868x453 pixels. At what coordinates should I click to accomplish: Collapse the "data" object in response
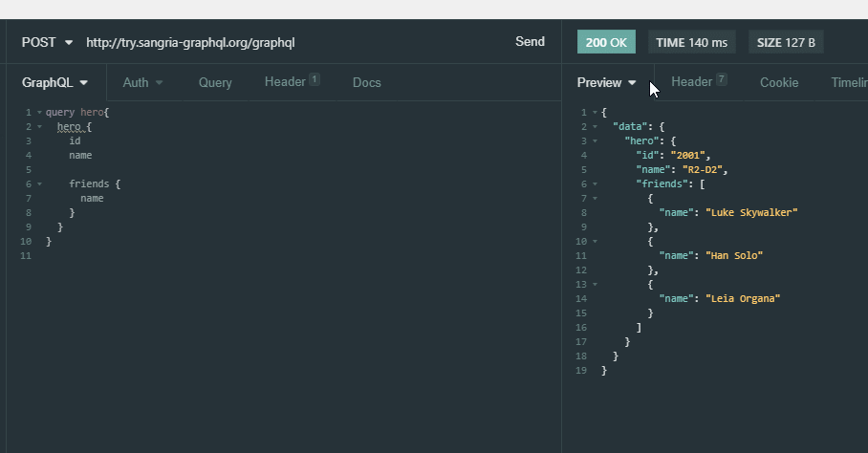(x=596, y=127)
